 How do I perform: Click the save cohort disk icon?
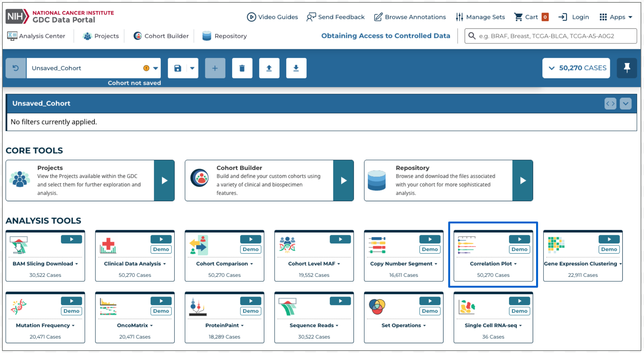click(178, 68)
